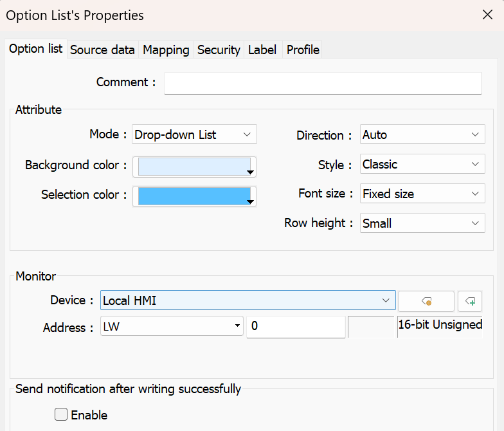Open tag library icon button beside Device
This screenshot has width=504, height=431.
click(426, 301)
